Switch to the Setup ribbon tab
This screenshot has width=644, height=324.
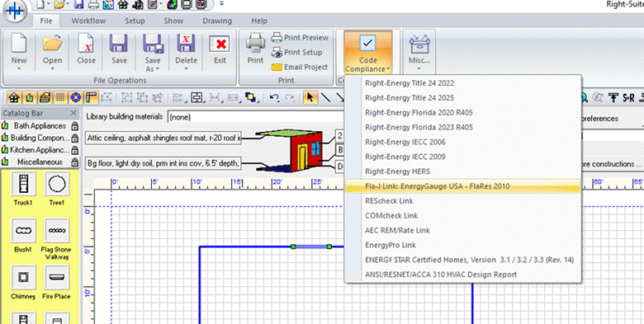pyautogui.click(x=135, y=21)
